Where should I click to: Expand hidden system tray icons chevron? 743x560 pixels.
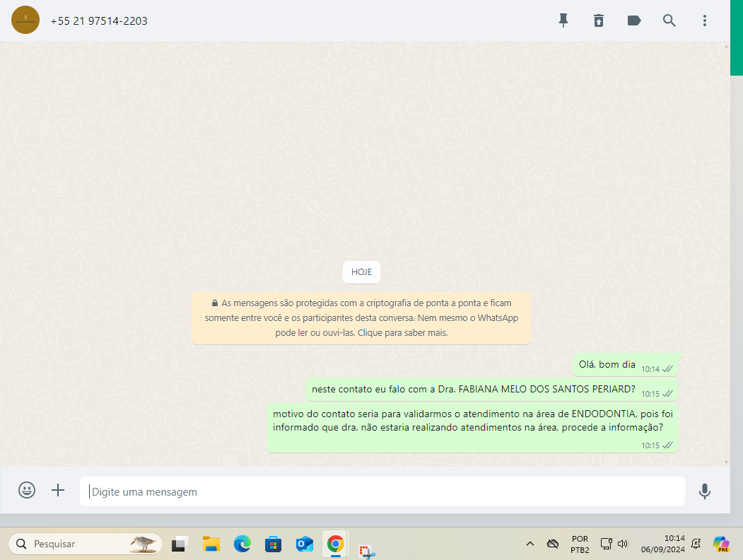[x=530, y=544]
